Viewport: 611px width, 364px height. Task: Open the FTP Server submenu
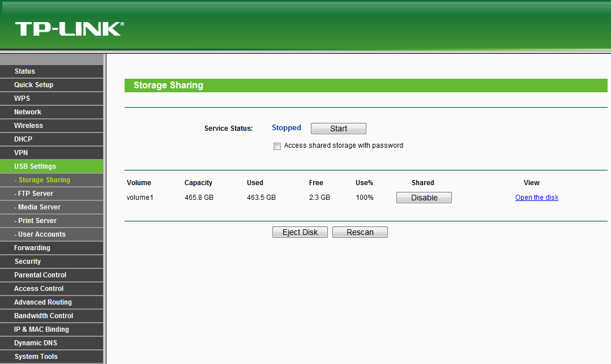pyautogui.click(x=52, y=194)
